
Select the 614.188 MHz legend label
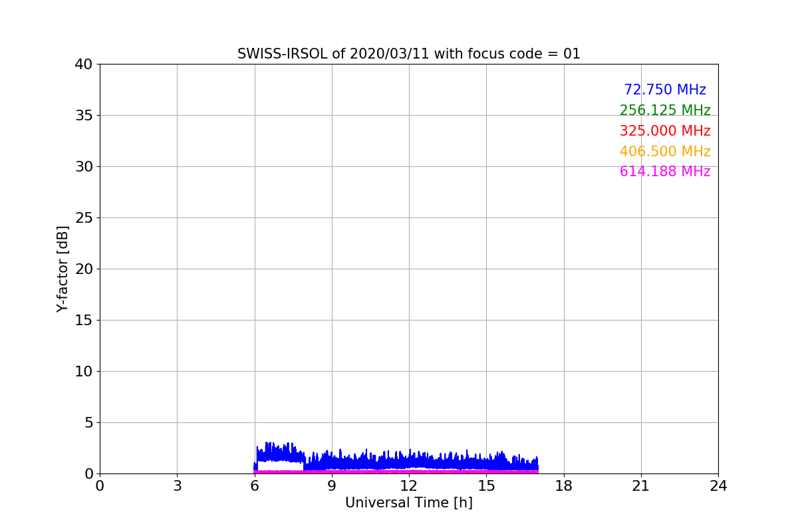[665, 172]
